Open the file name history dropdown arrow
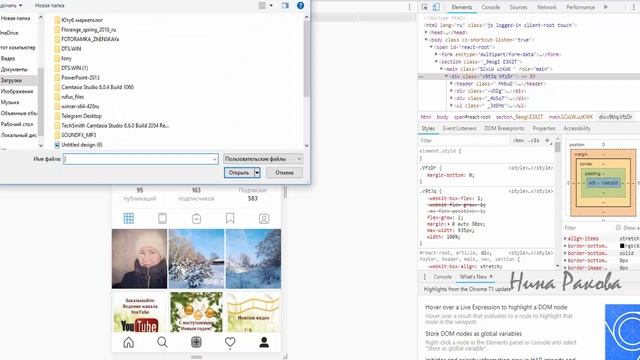 point(215,159)
